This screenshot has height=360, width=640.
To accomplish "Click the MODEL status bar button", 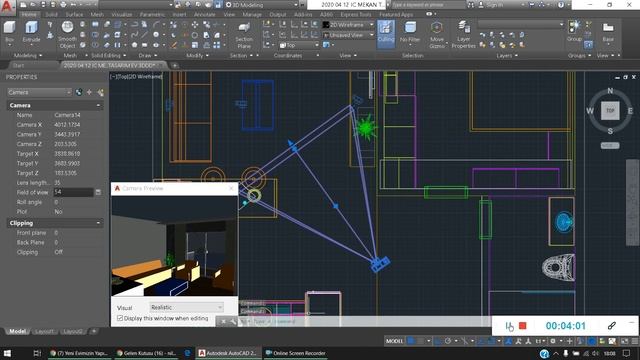I will [x=394, y=341].
